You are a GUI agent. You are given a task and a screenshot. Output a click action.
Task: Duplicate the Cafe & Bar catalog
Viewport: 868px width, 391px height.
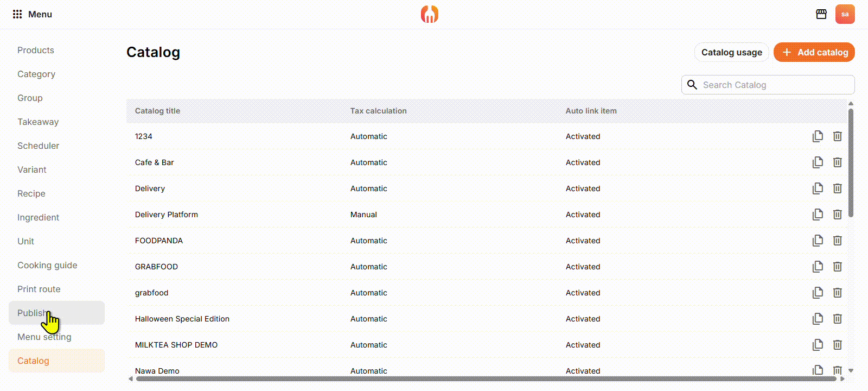tap(818, 162)
